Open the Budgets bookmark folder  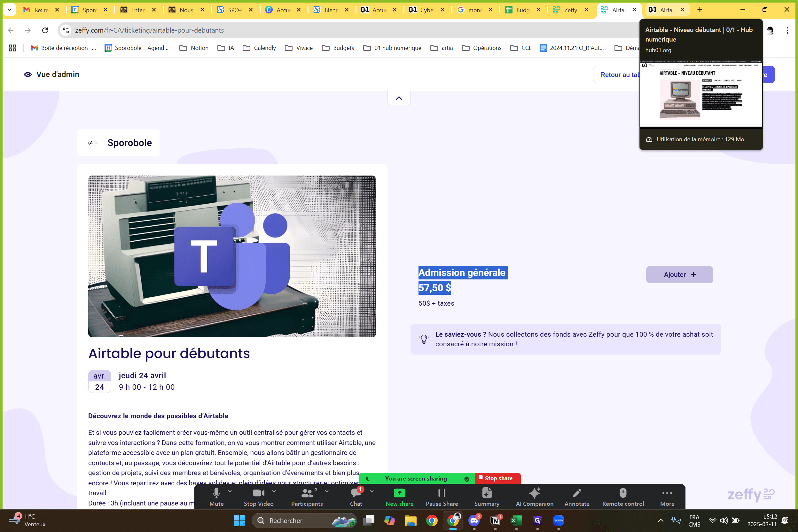coord(338,48)
